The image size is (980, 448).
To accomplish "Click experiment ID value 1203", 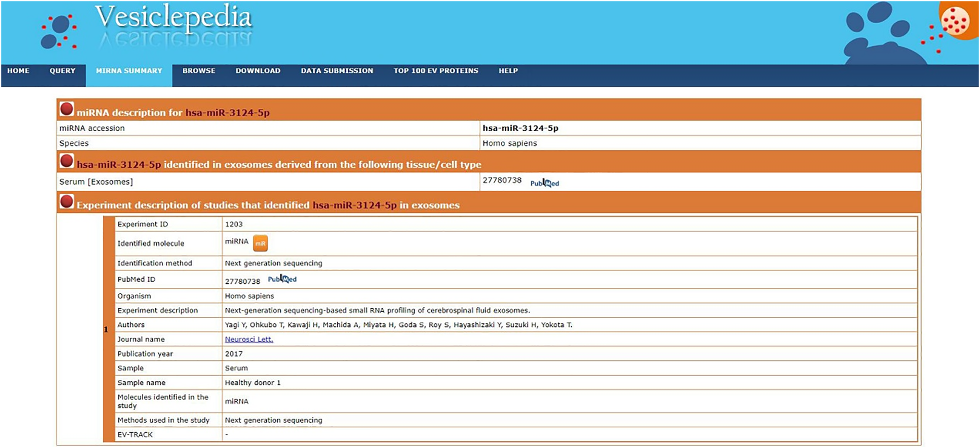I will [234, 224].
